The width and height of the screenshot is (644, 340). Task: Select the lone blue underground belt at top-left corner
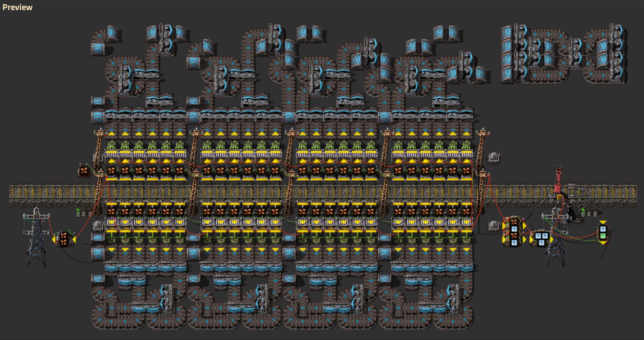98,49
